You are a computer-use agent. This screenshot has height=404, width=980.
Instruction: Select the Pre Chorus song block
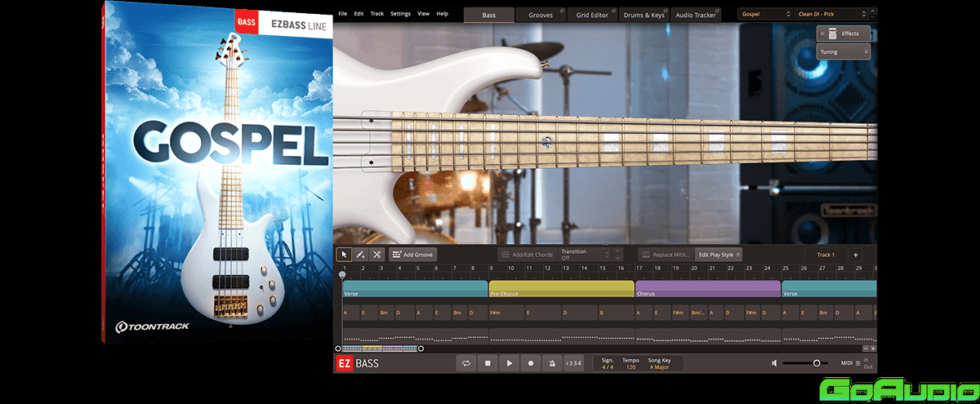point(561,289)
